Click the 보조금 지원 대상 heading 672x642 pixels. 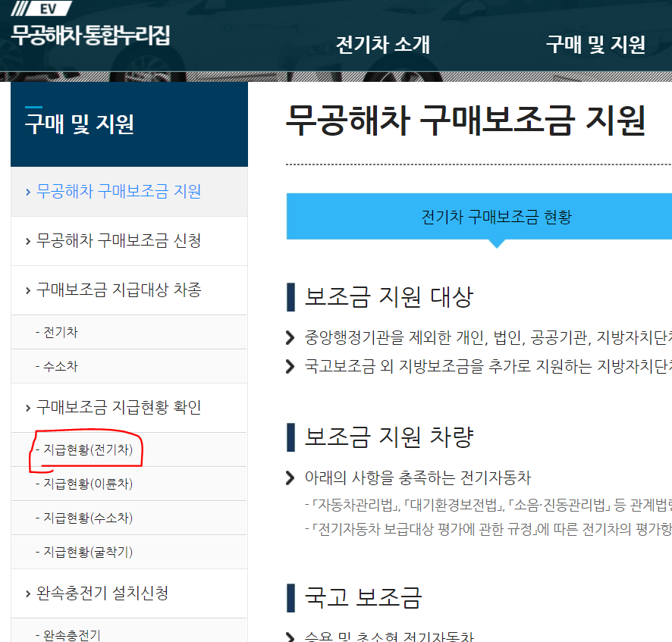[x=389, y=297]
